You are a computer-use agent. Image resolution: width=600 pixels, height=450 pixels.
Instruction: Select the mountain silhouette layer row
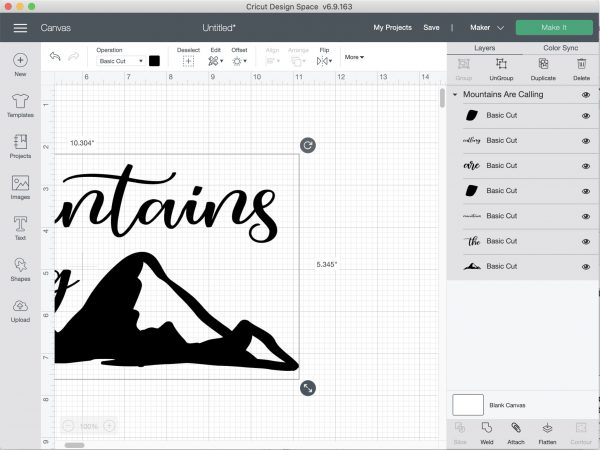pos(522,267)
